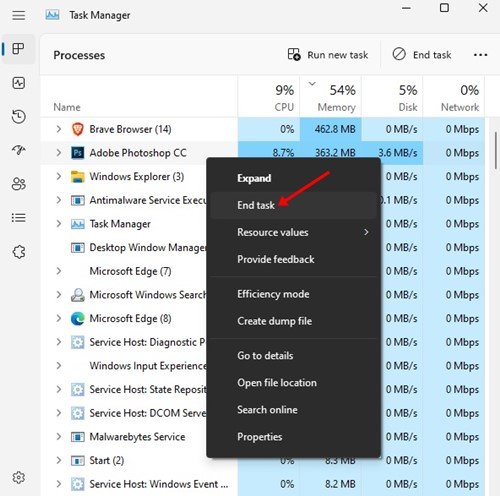Click the Antimalware Service Executable icon
This screenshot has width=500, height=496.
[78, 200]
